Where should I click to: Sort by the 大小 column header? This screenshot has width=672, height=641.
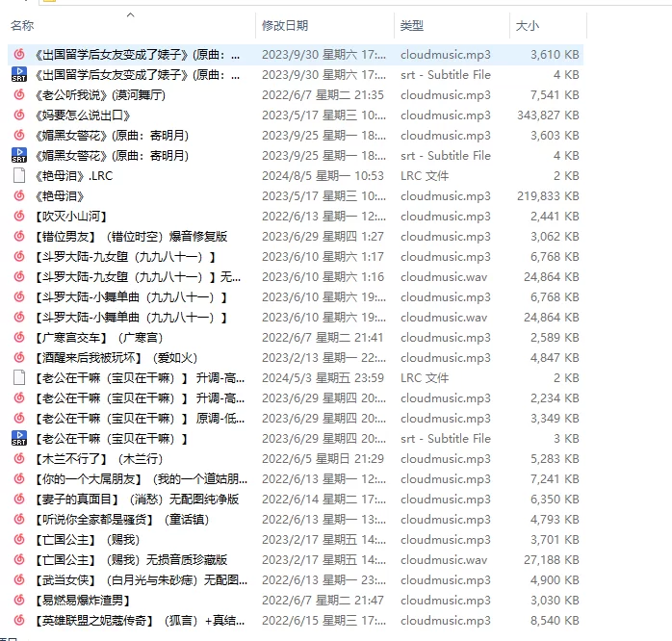coord(528,26)
